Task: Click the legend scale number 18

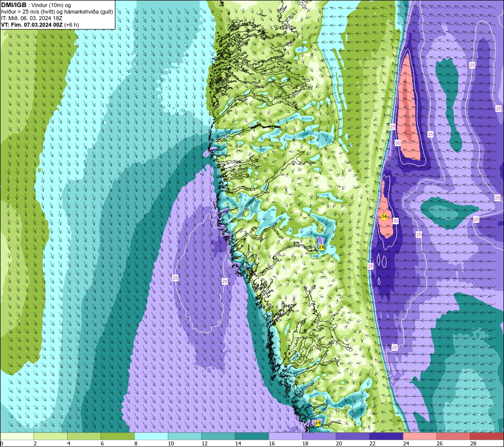Action: point(305,443)
